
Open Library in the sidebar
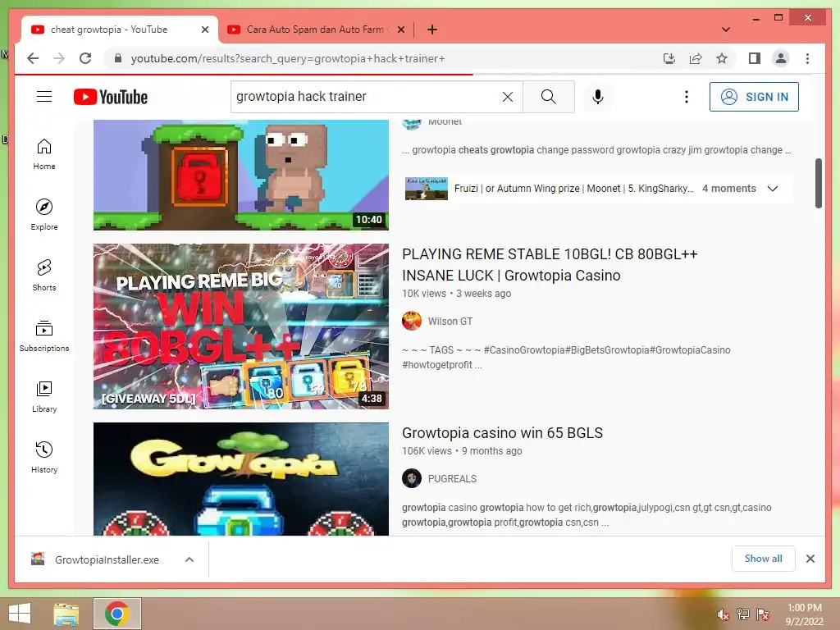click(44, 396)
